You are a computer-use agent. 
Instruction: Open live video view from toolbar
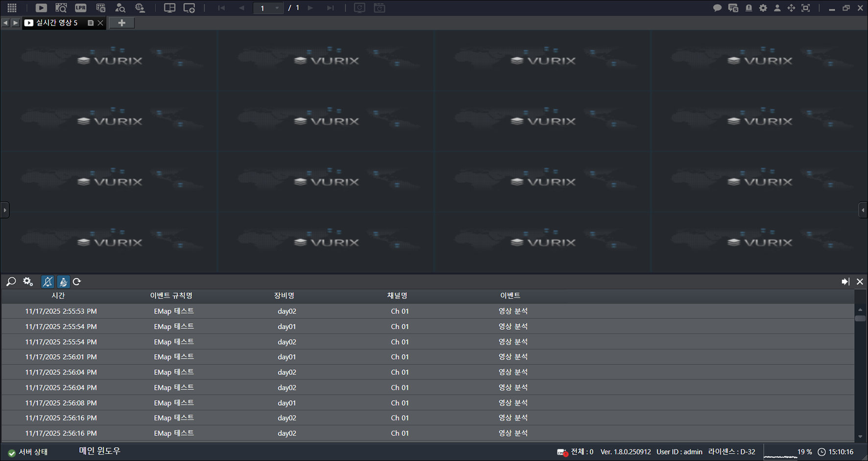click(x=41, y=8)
